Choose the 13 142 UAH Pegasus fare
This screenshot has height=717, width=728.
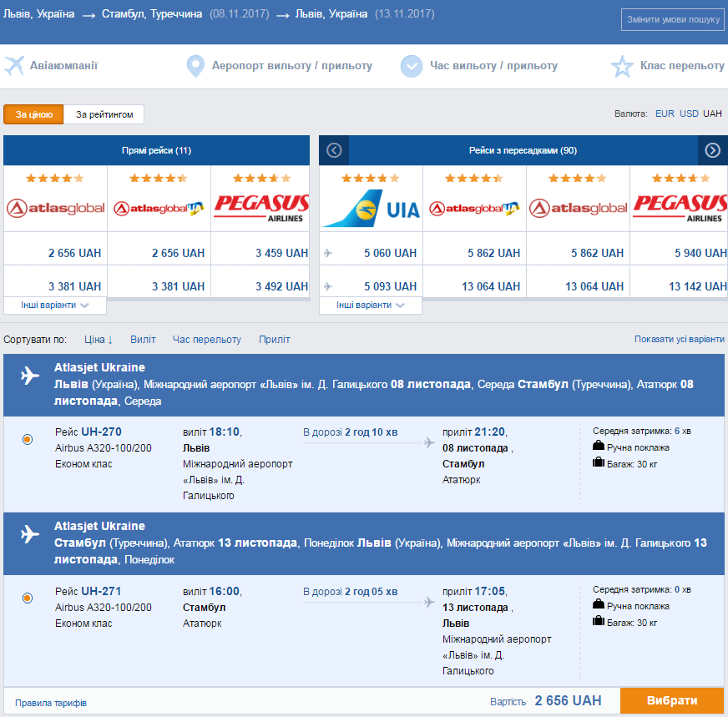[x=698, y=286]
